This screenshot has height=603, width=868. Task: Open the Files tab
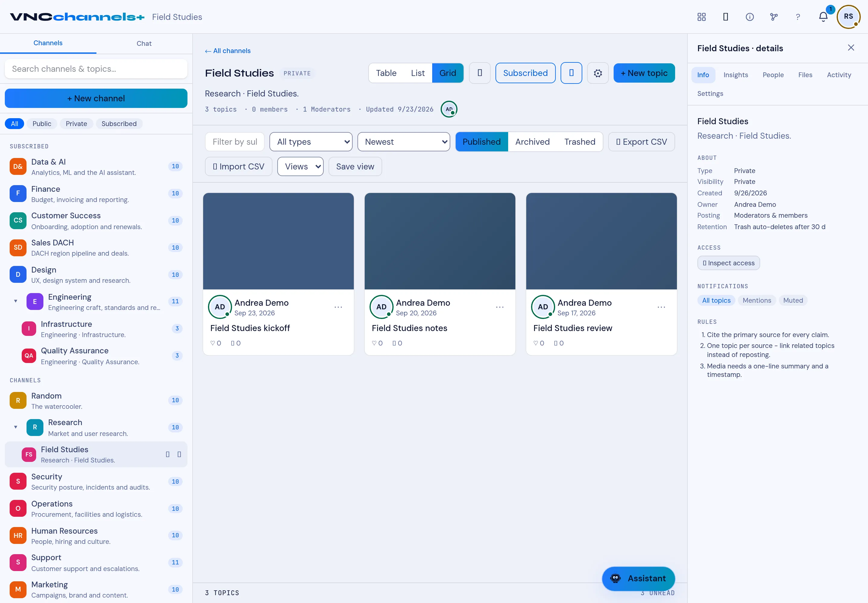805,75
